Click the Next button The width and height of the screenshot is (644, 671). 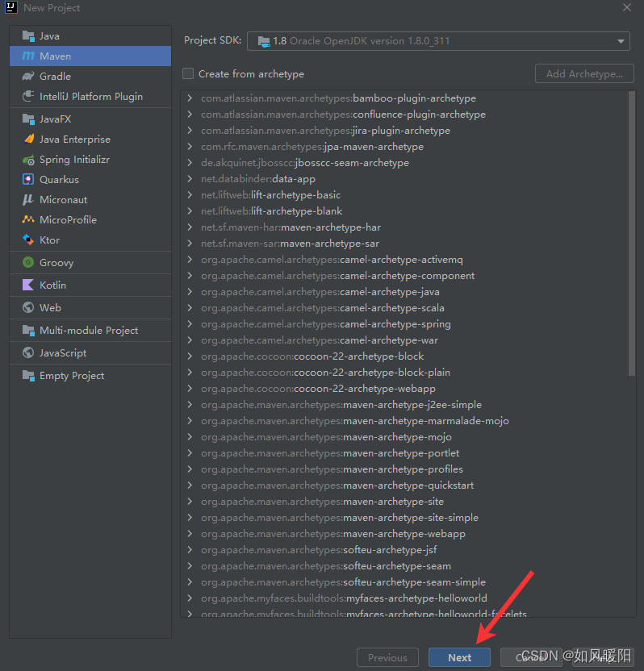[459, 657]
